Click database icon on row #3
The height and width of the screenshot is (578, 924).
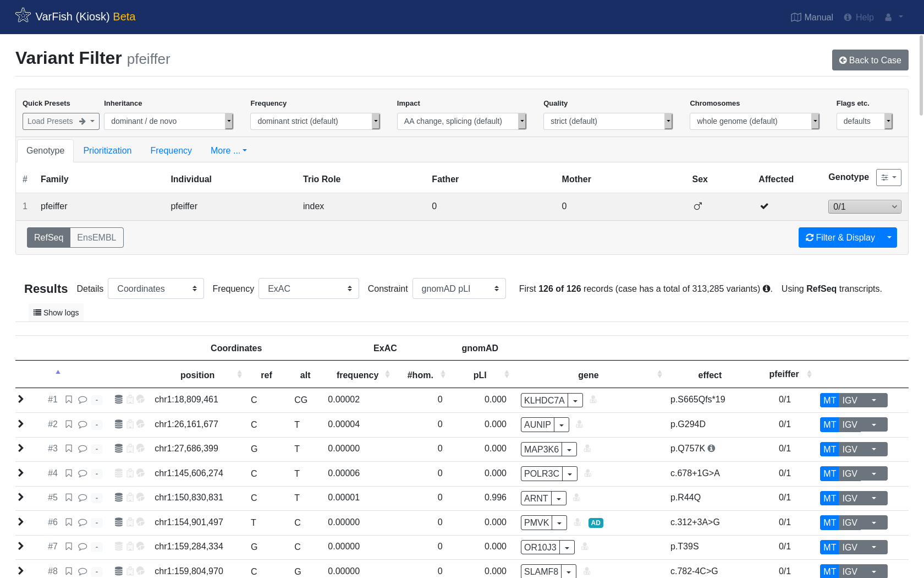(x=118, y=449)
